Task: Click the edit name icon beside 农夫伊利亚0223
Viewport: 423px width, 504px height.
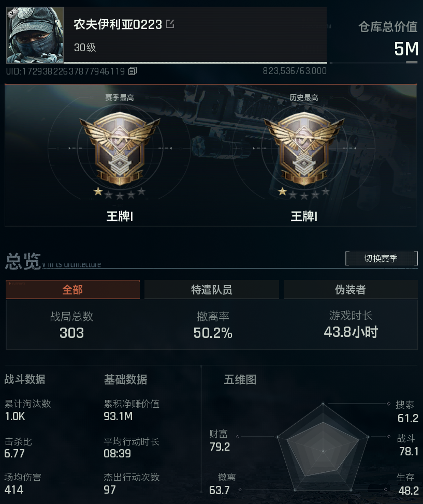Action: [170, 24]
